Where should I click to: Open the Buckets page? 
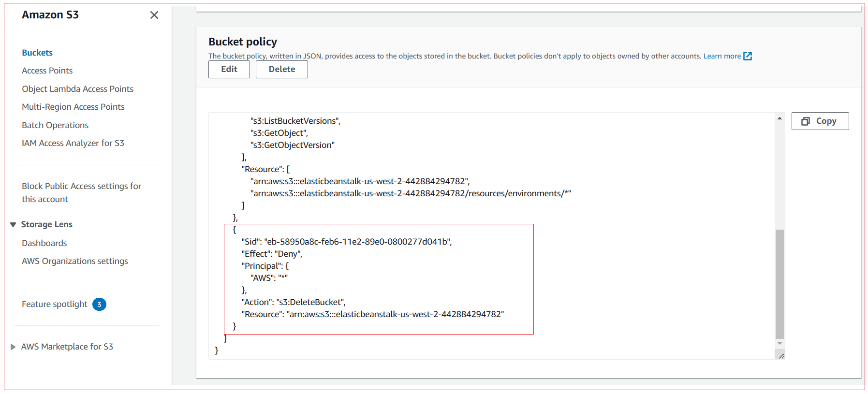click(37, 53)
